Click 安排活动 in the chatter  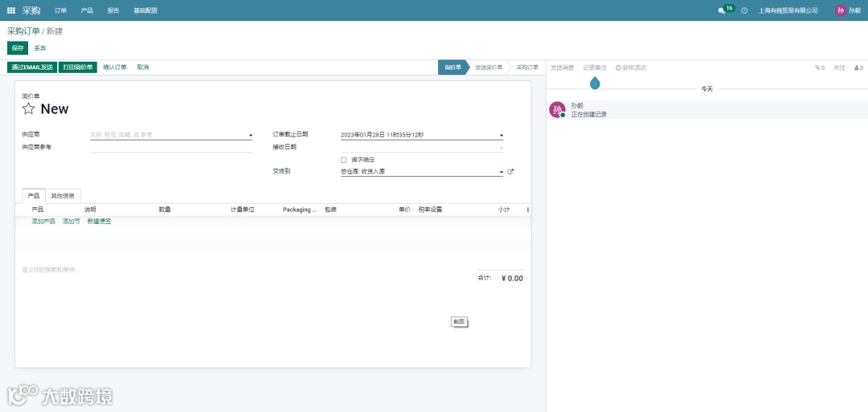pyautogui.click(x=631, y=67)
